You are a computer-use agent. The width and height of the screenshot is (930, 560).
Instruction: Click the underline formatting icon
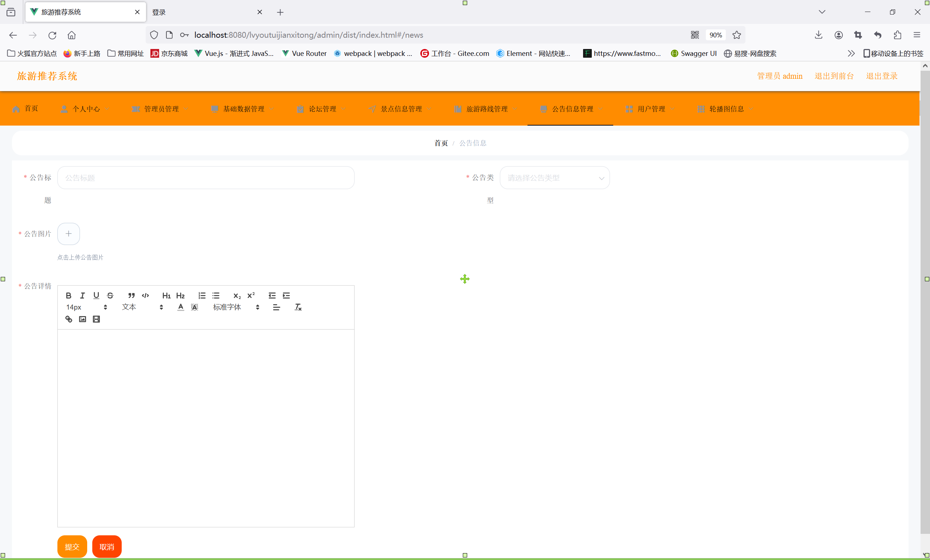(96, 295)
